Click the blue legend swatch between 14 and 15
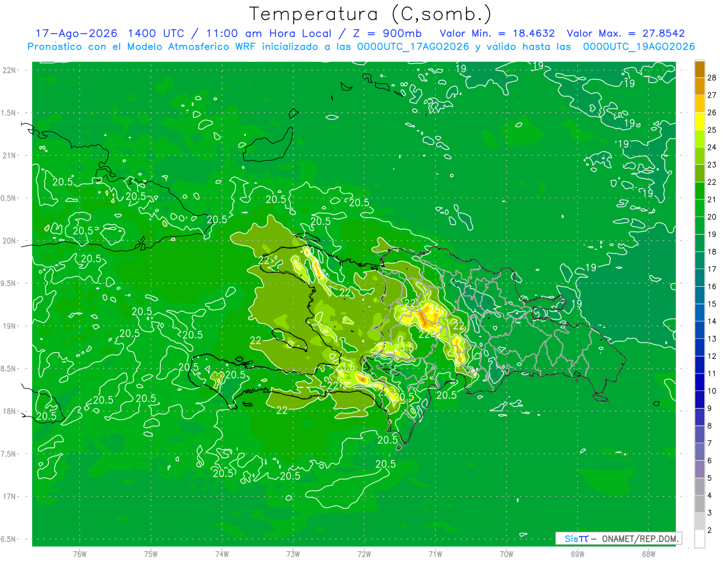 point(699,313)
